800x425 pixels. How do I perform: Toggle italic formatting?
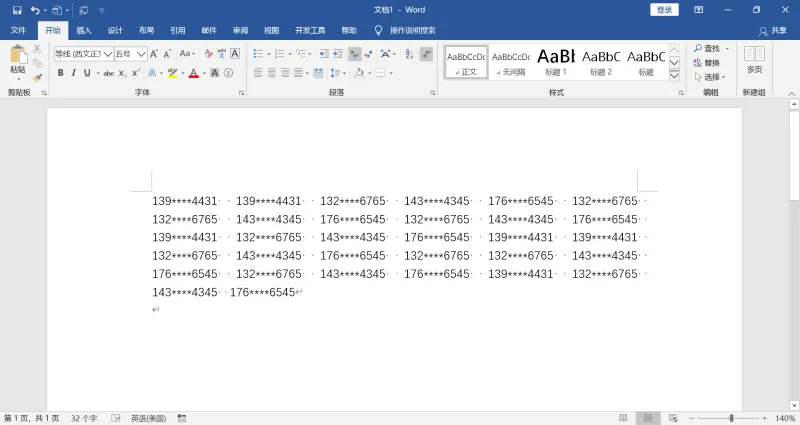tap(73, 73)
